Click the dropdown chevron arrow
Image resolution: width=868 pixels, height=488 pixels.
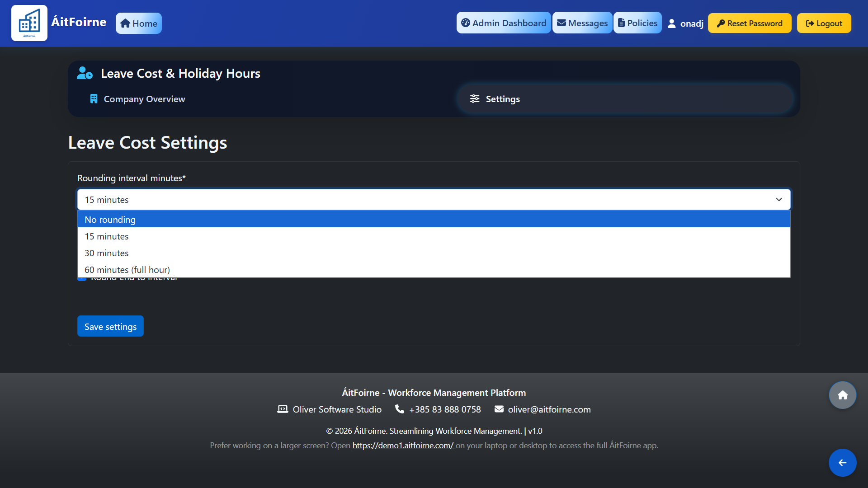(779, 200)
